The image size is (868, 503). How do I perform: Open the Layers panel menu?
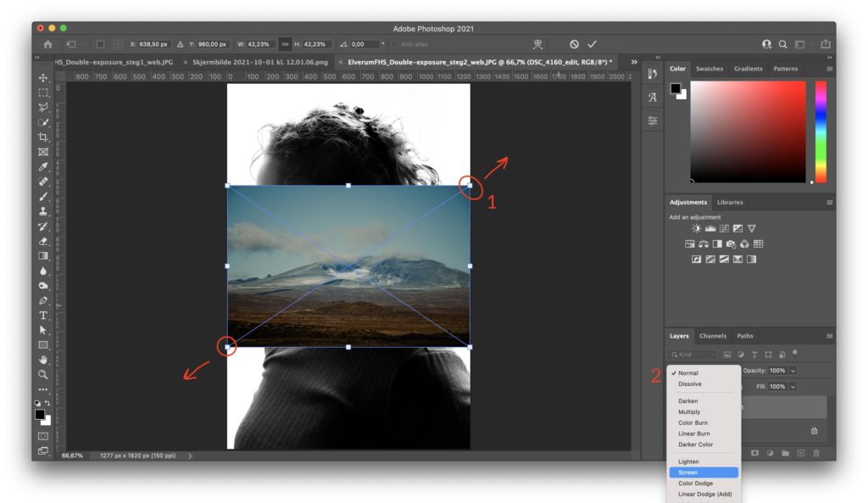829,336
